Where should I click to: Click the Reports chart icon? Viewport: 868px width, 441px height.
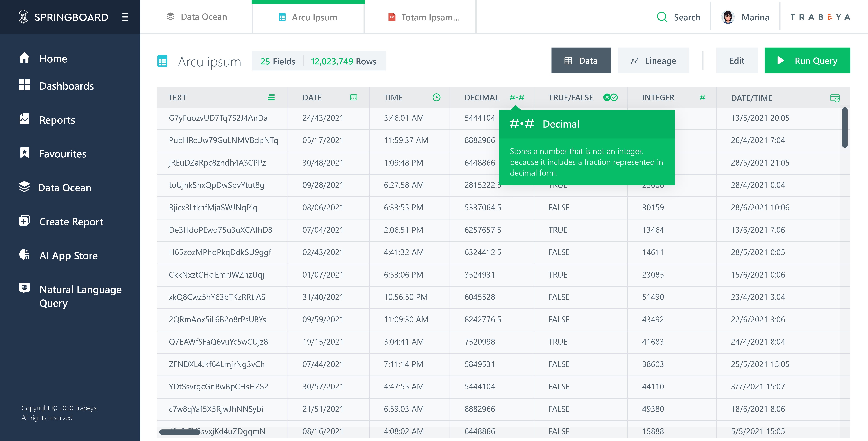24,119
